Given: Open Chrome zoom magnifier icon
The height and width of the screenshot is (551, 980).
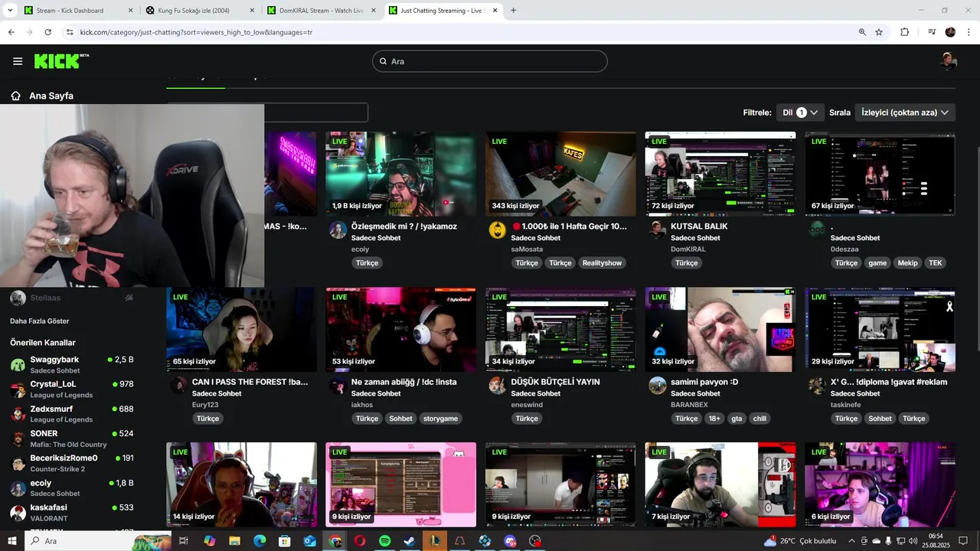Looking at the screenshot, I should pyautogui.click(x=862, y=32).
